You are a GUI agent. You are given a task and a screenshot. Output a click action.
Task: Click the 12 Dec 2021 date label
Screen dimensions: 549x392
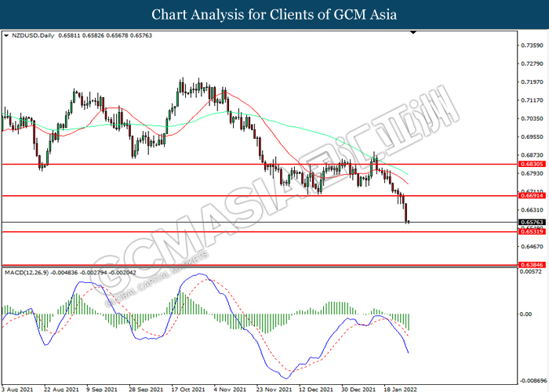(316, 389)
